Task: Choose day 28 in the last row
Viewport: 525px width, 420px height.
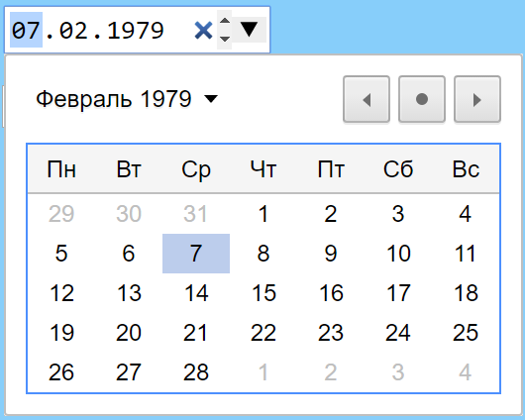Action: [x=196, y=372]
